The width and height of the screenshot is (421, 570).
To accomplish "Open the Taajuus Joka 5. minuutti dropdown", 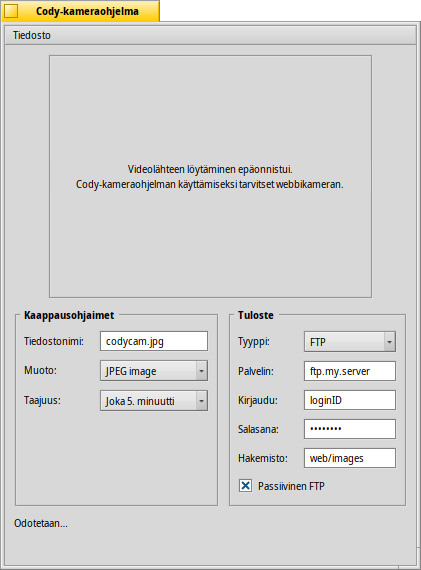I will [x=154, y=401].
